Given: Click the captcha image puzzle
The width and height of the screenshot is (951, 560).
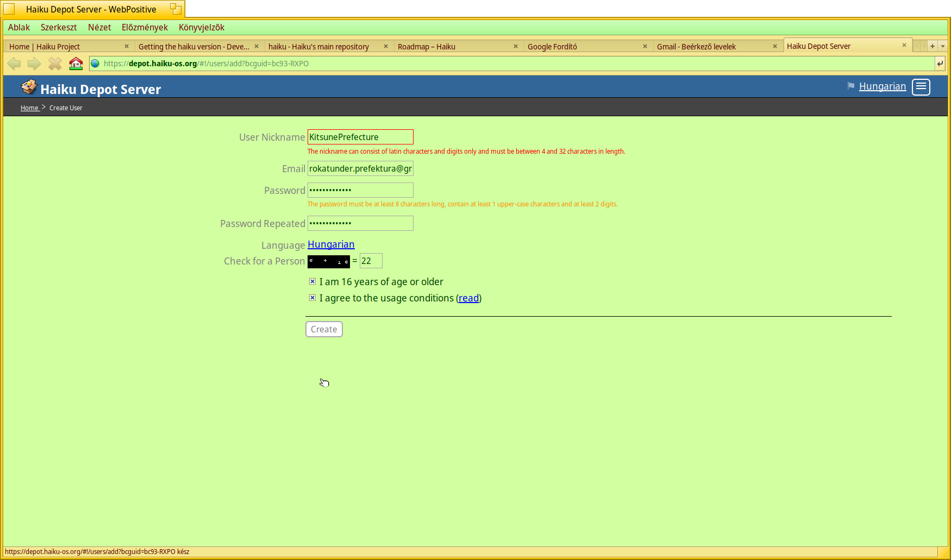Looking at the screenshot, I should pyautogui.click(x=329, y=261).
